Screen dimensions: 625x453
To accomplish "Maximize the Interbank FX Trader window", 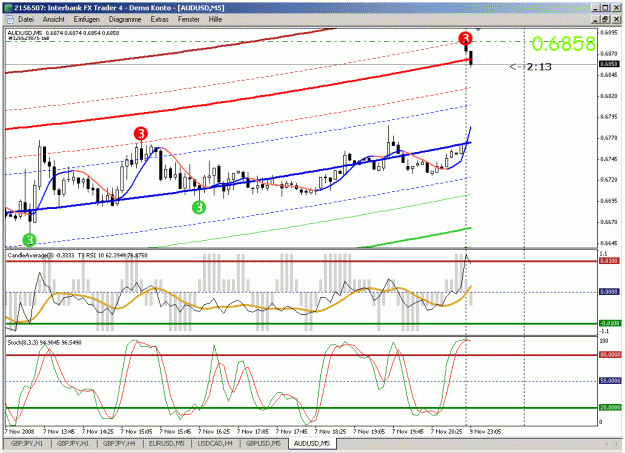I will [605, 8].
